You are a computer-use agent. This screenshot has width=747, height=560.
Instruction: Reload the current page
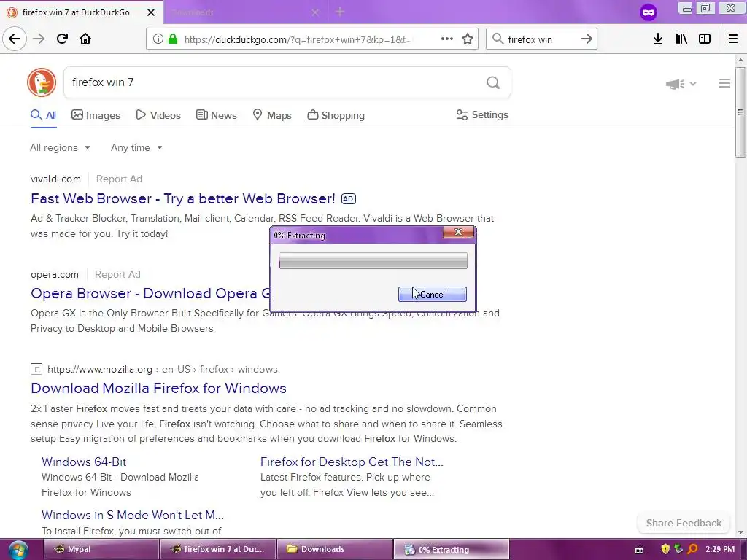point(62,39)
